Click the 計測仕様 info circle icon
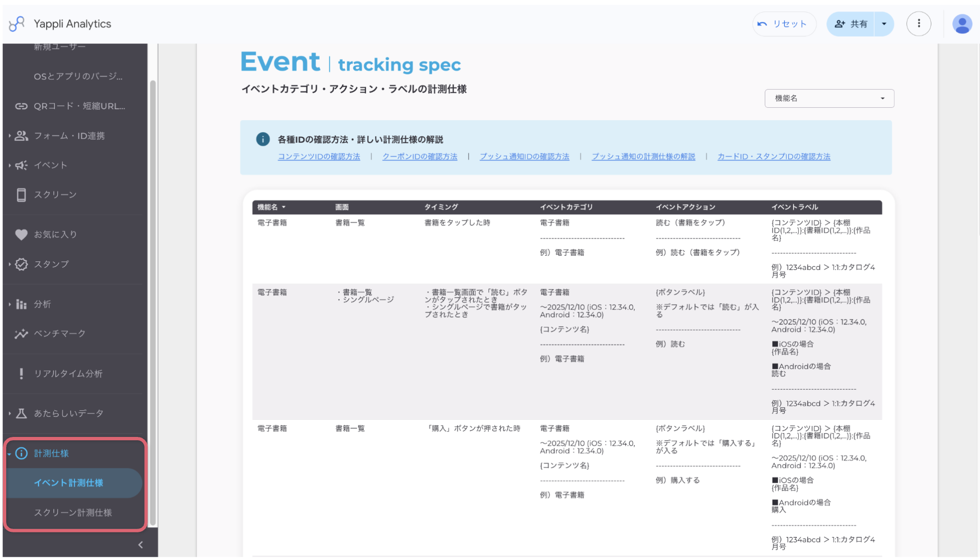This screenshot has height=560, width=980. click(21, 453)
